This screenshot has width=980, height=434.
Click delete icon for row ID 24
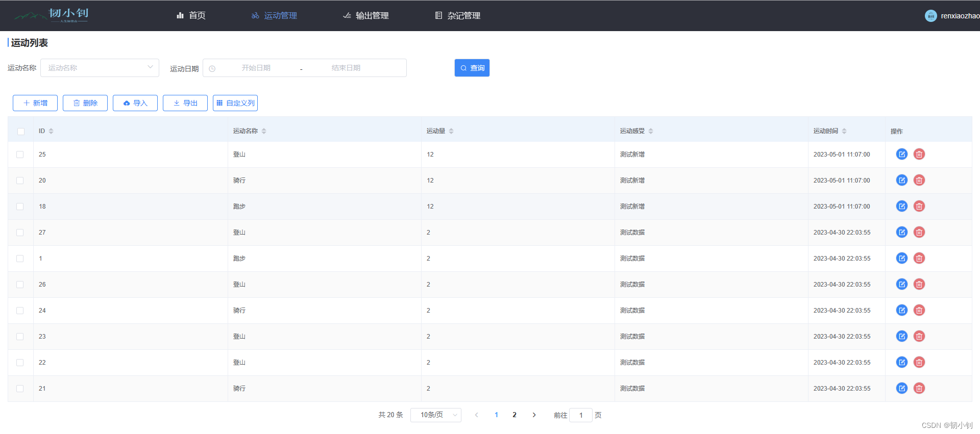pyautogui.click(x=919, y=310)
